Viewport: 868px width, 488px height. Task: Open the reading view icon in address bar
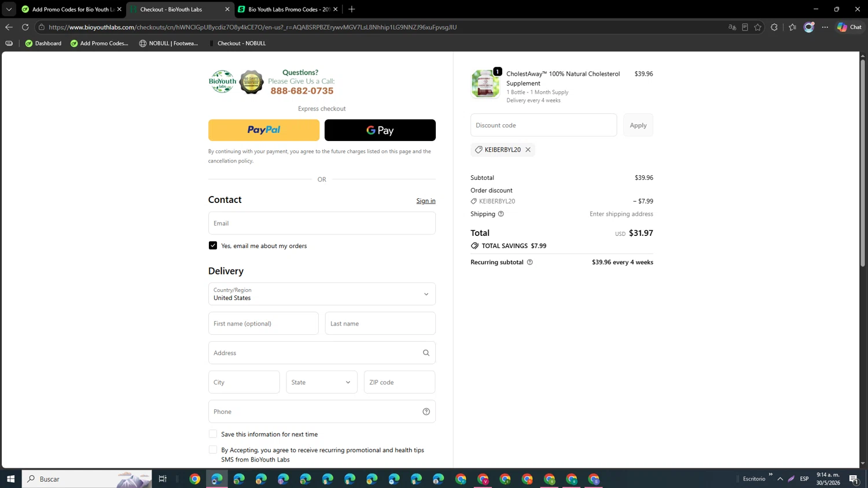coord(745,27)
